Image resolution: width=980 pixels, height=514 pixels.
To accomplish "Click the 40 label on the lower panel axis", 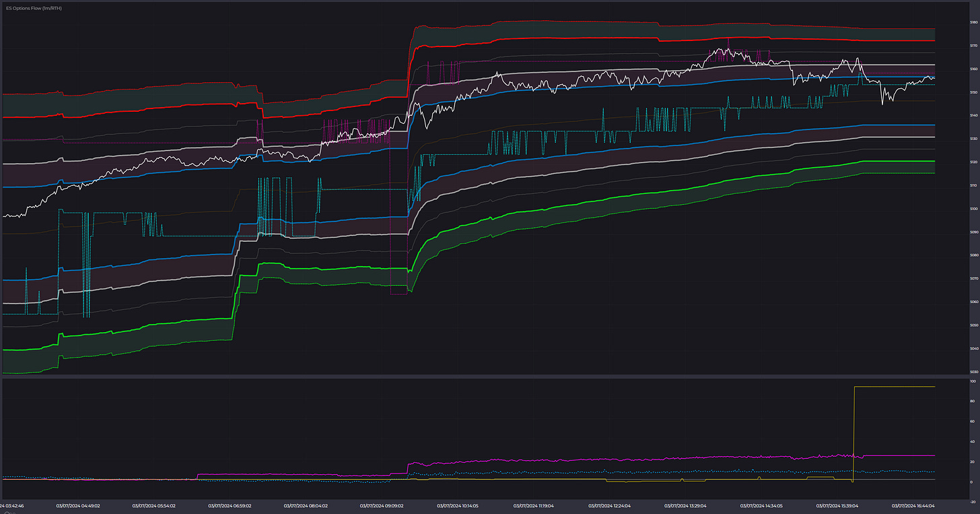I will pyautogui.click(x=973, y=442).
